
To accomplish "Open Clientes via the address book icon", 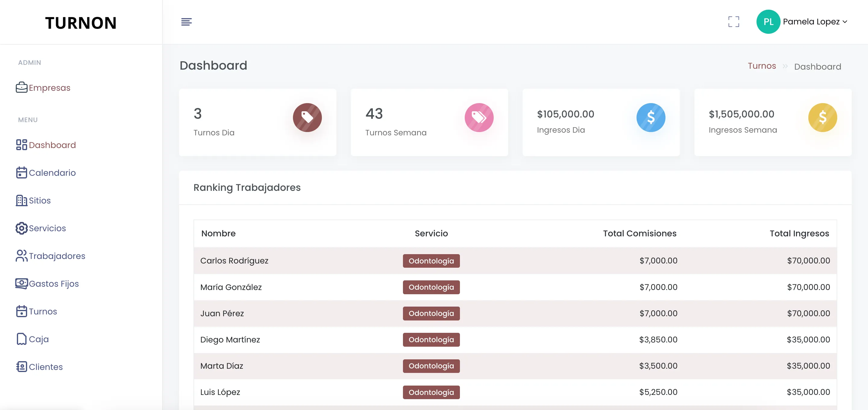I will (21, 367).
